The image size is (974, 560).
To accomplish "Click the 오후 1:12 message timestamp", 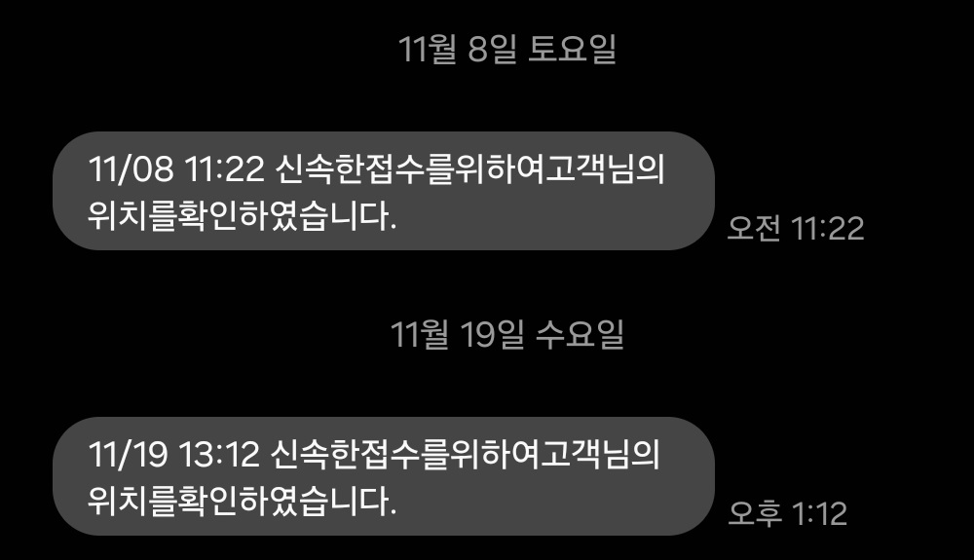I will click(x=788, y=514).
